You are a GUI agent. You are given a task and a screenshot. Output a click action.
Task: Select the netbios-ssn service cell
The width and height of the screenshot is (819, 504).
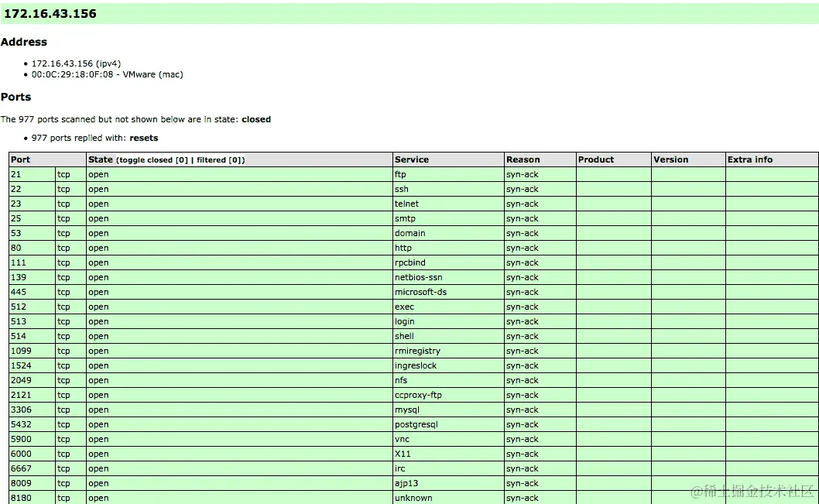click(x=447, y=277)
